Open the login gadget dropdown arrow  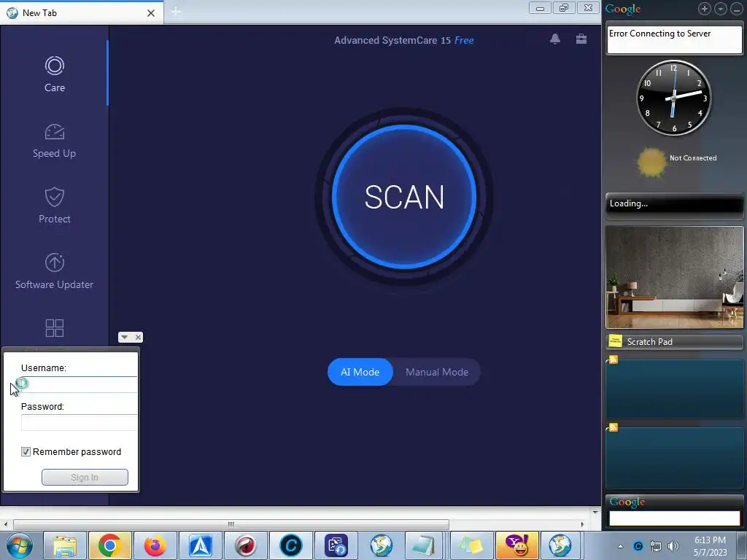pyautogui.click(x=124, y=337)
